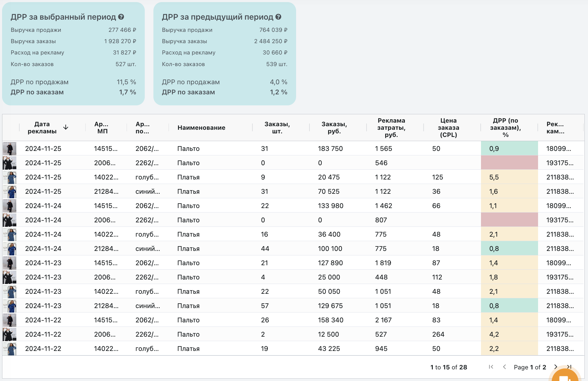This screenshot has height=381, width=588.
Task: Go to previous page of table
Action: (x=504, y=367)
